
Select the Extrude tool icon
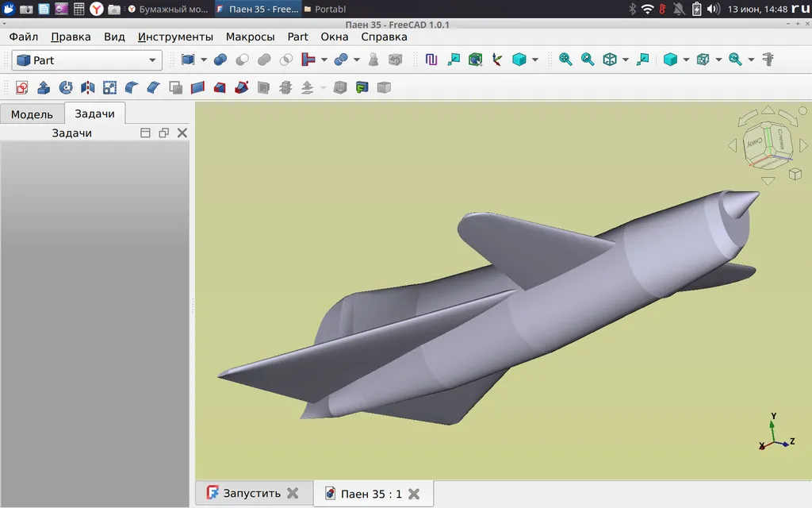pyautogui.click(x=44, y=87)
